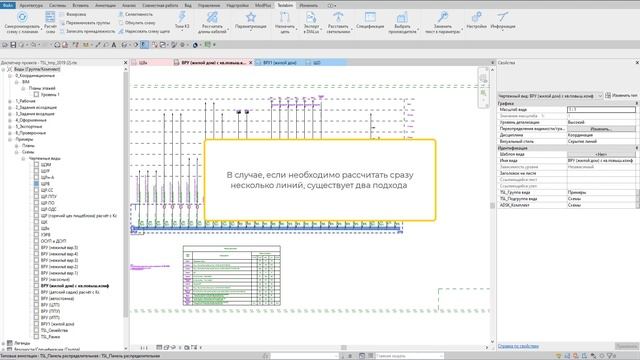640x360 pixels.
Task: Select the Уровень 1 floor plan
Action: tap(50, 95)
